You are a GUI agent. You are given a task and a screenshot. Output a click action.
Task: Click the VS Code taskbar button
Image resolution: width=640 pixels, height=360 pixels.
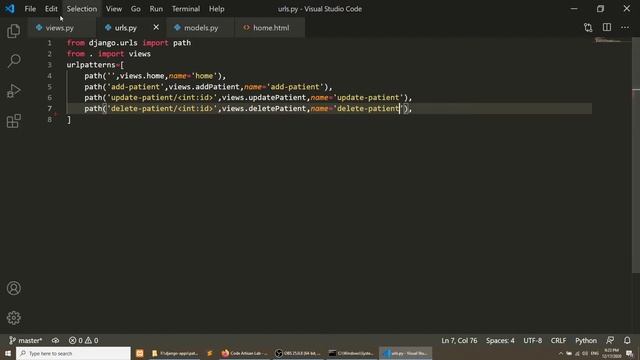405,353
